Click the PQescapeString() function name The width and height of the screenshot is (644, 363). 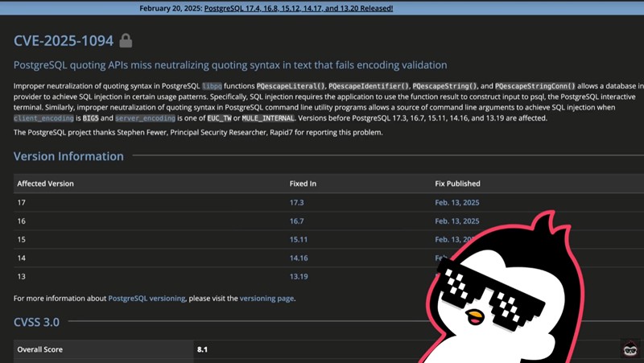click(x=445, y=86)
